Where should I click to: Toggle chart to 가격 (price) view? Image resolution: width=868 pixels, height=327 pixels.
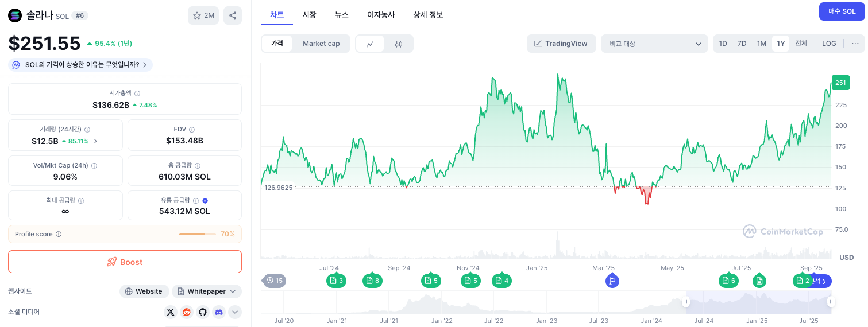pyautogui.click(x=277, y=44)
